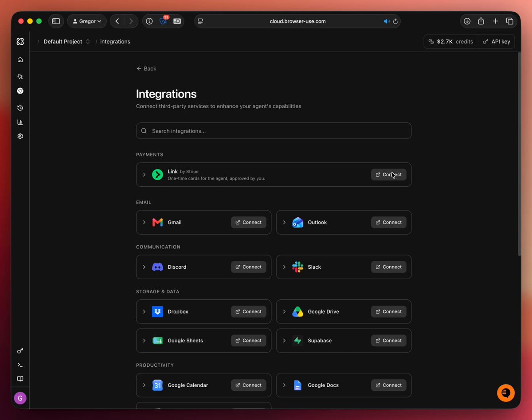The image size is (532, 420).
Task: Open Safari downloads icon
Action: (x=467, y=21)
